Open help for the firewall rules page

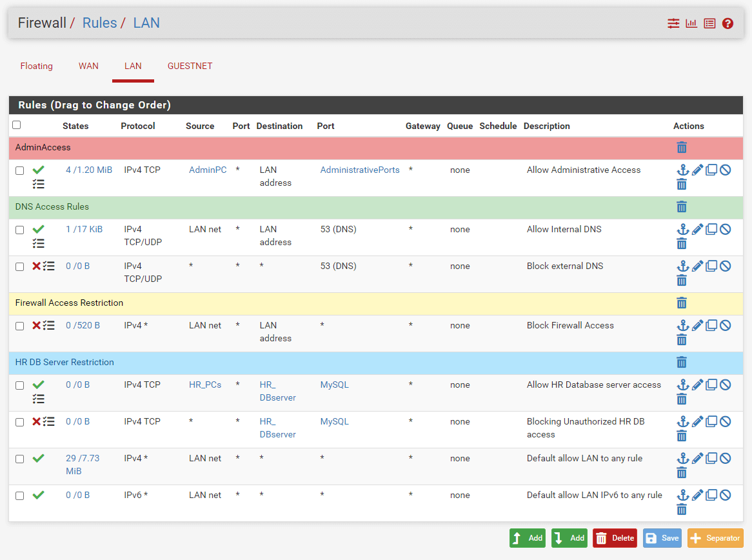point(727,23)
